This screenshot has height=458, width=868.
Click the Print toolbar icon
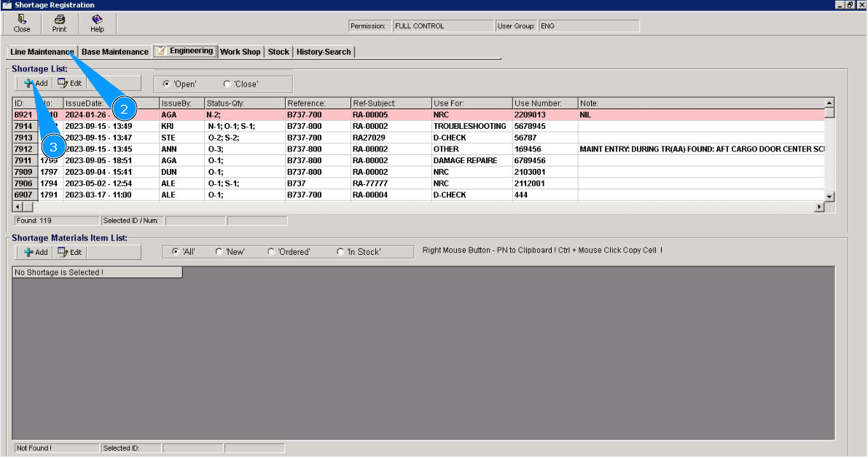click(59, 24)
